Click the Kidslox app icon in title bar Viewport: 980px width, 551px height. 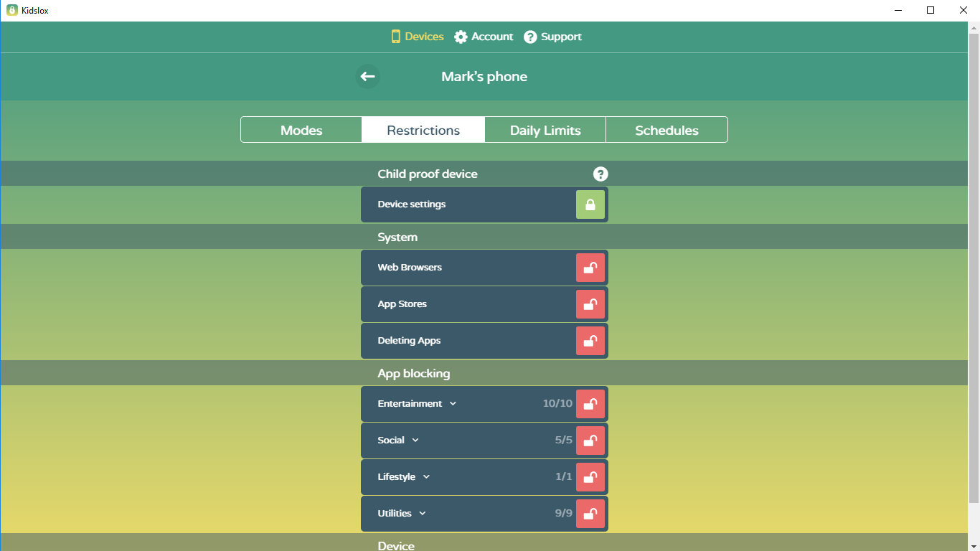11,10
